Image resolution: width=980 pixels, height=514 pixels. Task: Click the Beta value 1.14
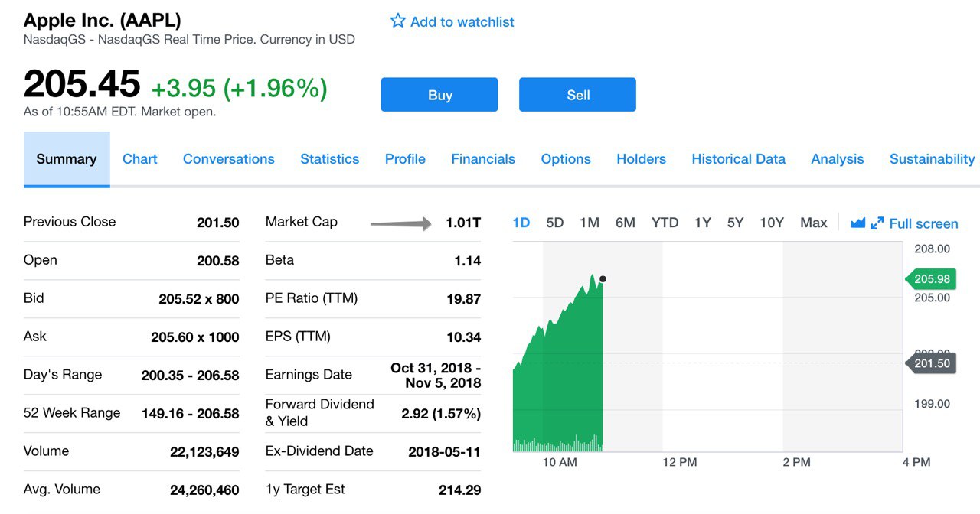(x=468, y=261)
